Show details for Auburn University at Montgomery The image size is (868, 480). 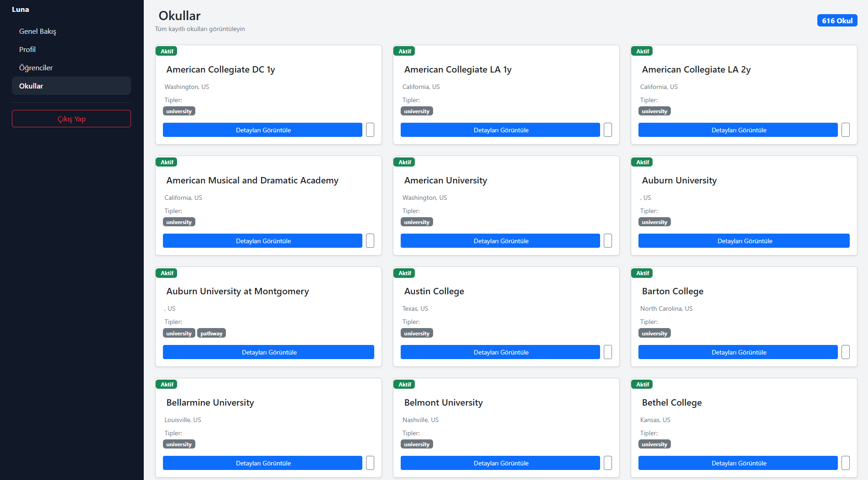[268, 352]
